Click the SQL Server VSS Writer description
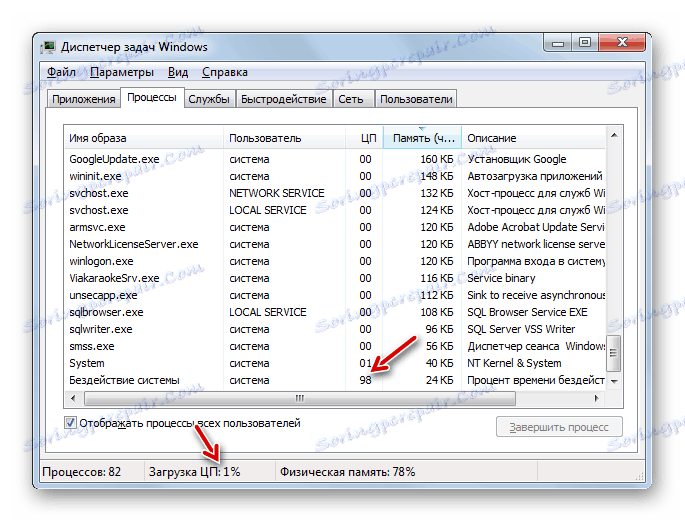 [521, 329]
